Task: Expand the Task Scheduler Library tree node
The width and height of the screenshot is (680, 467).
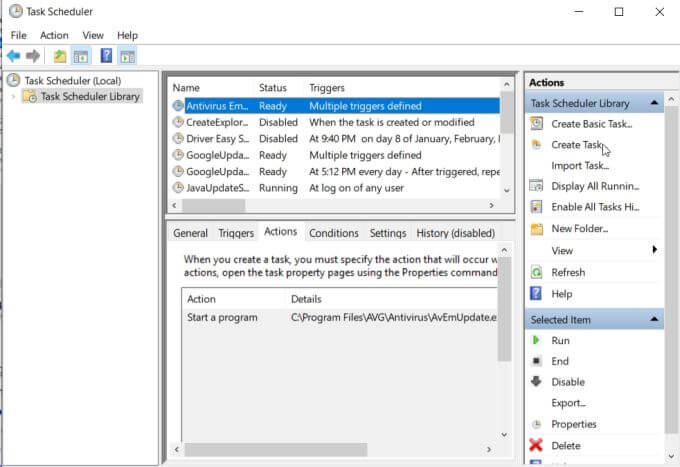Action: 13,96
